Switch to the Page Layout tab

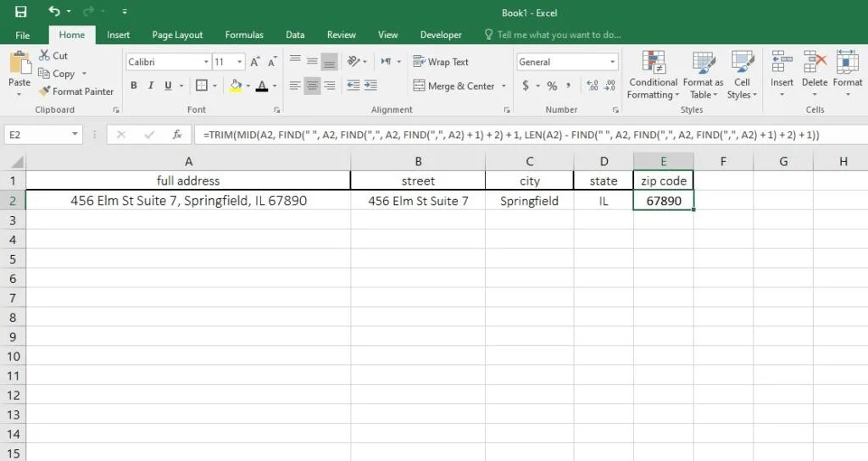(x=177, y=35)
